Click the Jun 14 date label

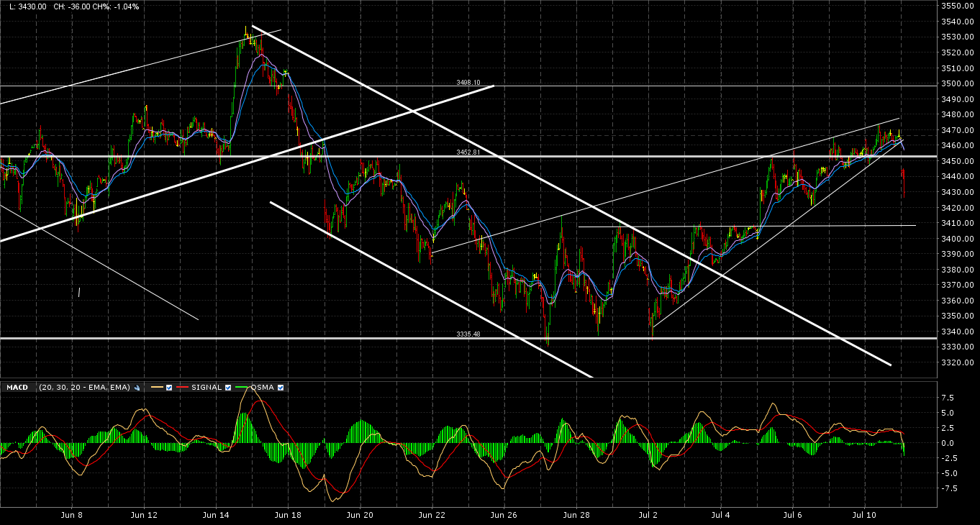coord(216,516)
